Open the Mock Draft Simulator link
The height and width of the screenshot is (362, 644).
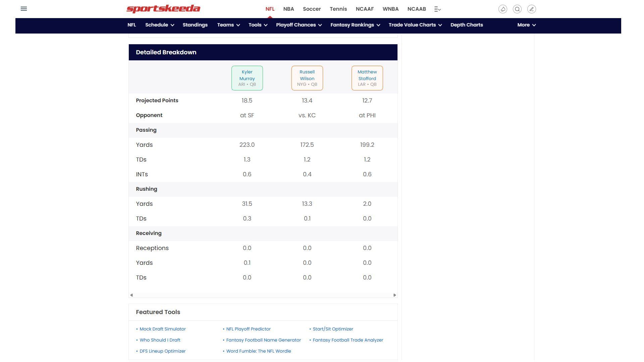163,329
